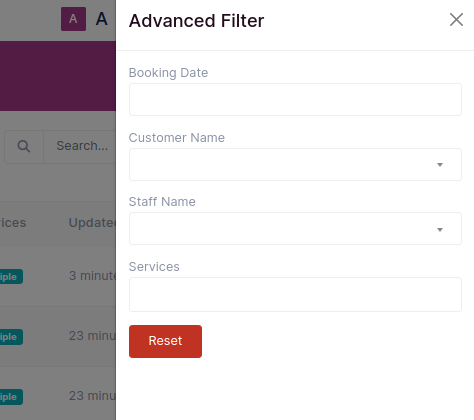Click the purple A avatar icon
Screen dimensions: 474x420
click(73, 19)
